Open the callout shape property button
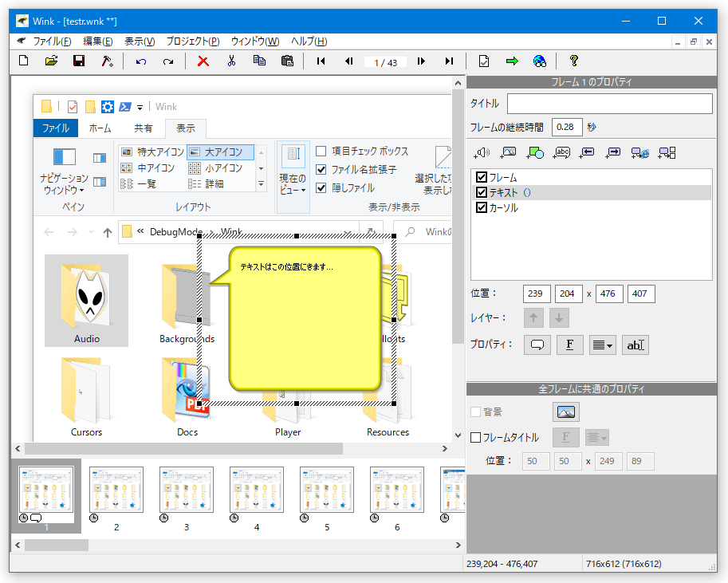 (537, 345)
